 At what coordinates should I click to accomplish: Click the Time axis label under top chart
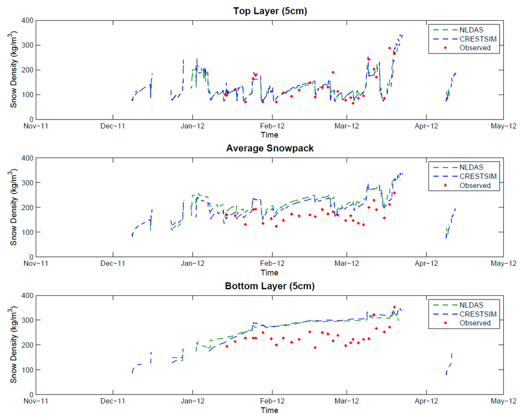[x=270, y=135]
